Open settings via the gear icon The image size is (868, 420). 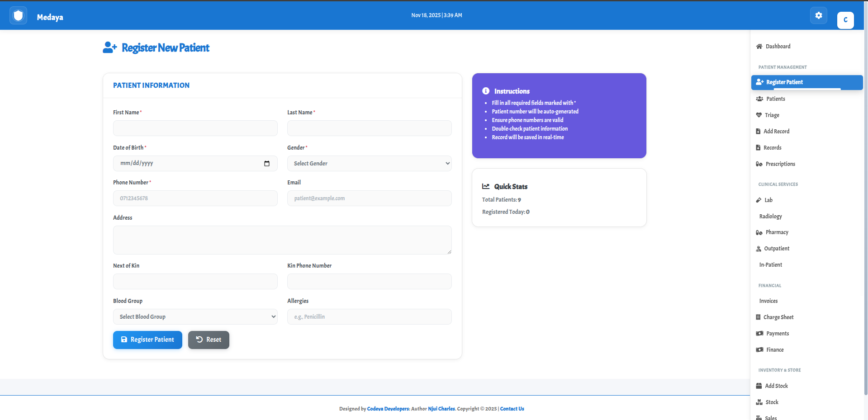[x=818, y=15]
